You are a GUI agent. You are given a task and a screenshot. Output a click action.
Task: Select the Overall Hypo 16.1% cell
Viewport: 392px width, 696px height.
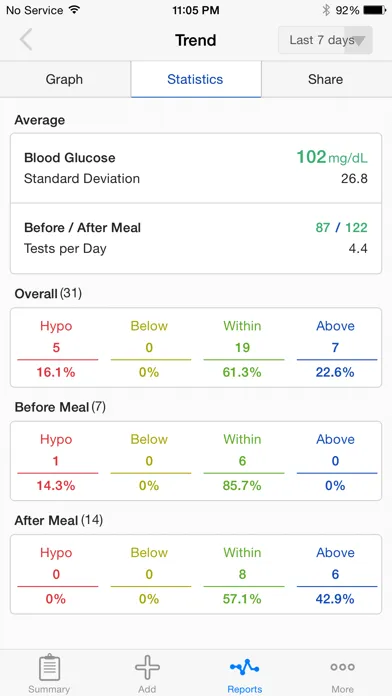click(56, 348)
